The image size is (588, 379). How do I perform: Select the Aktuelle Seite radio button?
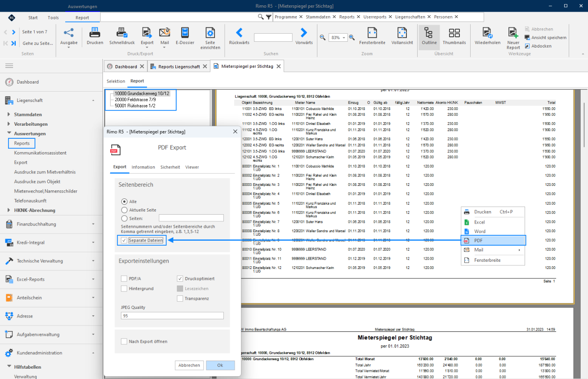click(x=124, y=210)
